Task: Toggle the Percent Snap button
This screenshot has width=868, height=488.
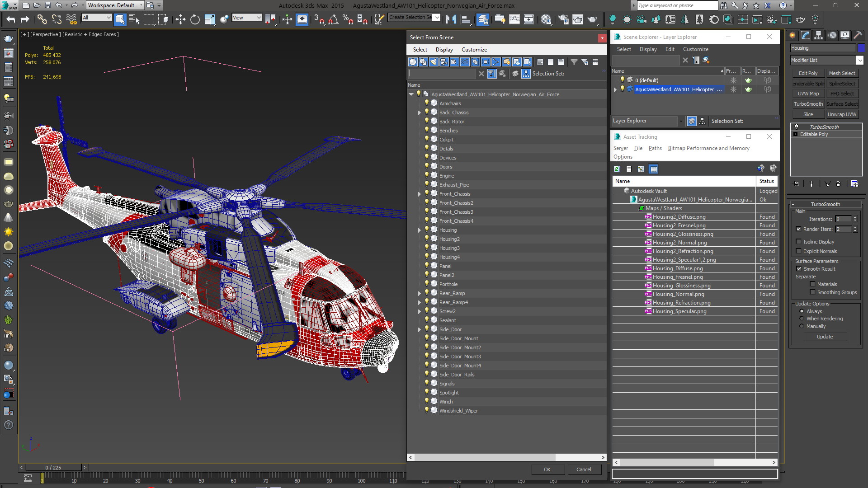Action: [x=348, y=19]
